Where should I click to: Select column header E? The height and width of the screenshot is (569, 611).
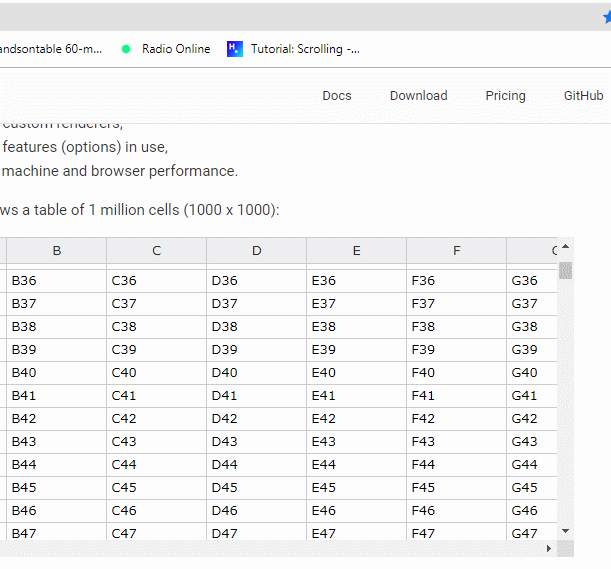point(357,251)
